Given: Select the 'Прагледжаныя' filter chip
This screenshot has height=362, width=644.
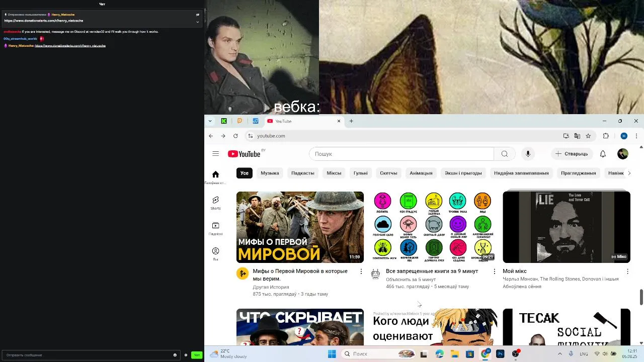Looking at the screenshot, I should (579, 173).
